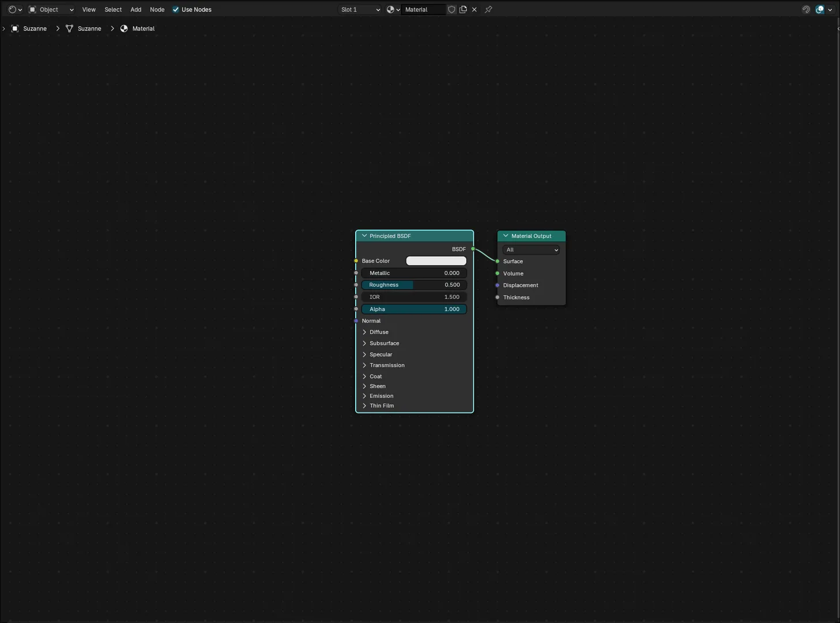Click the Suzanne object breadcrumb icon
The image size is (840, 623).
[x=15, y=28]
